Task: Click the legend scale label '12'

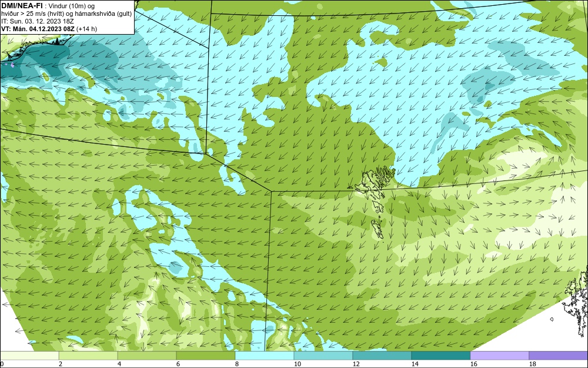Action: 356,364
